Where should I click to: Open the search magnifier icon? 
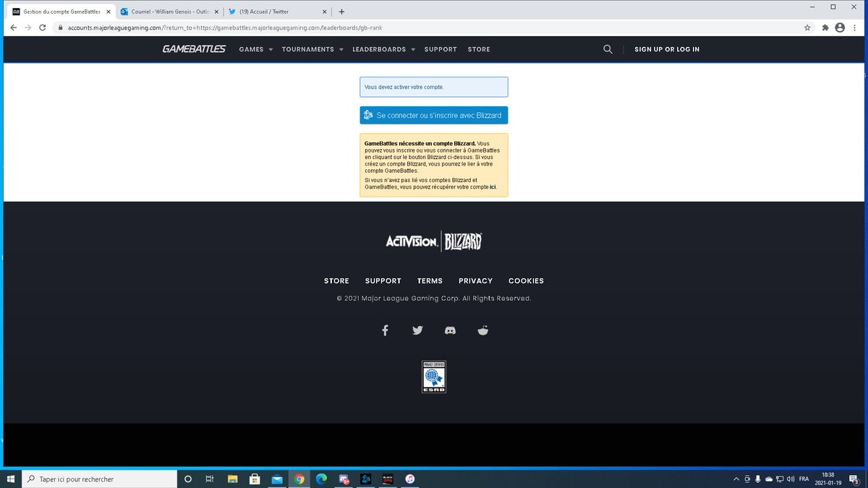pos(608,49)
